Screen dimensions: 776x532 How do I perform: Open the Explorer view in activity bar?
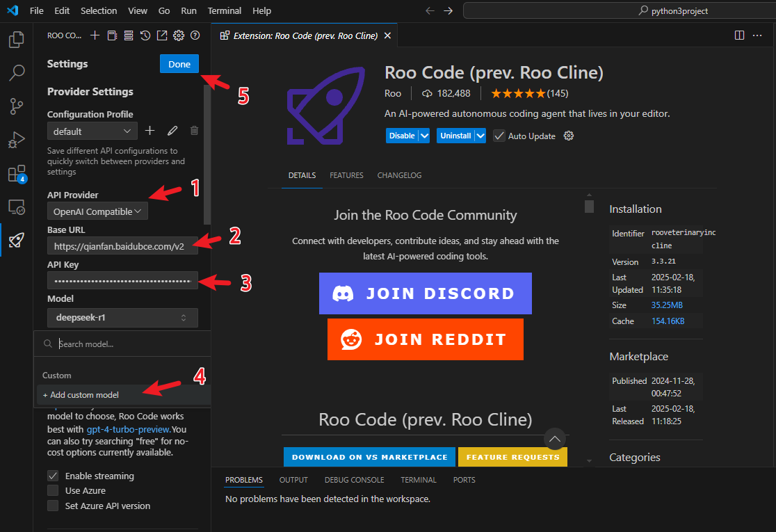[x=16, y=40]
